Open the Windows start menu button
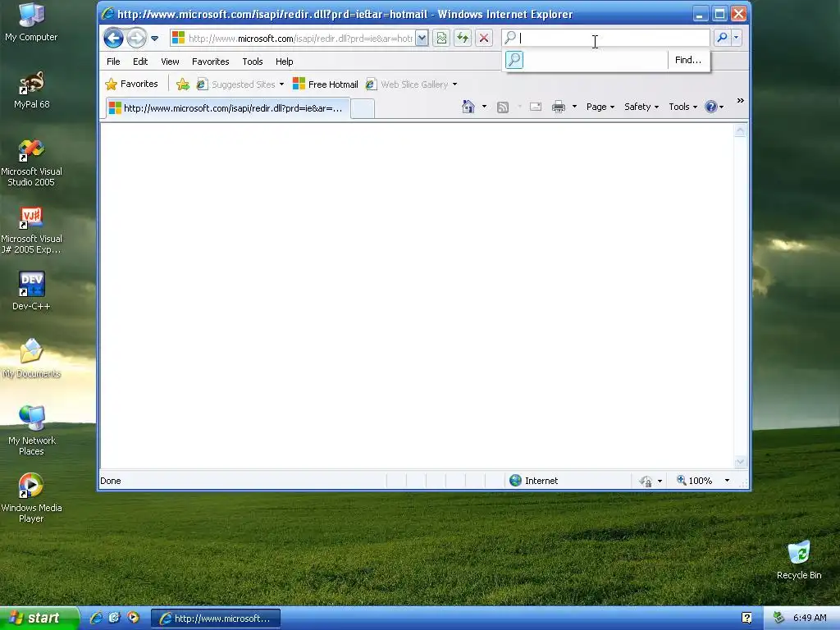The image size is (840, 630). [39, 618]
